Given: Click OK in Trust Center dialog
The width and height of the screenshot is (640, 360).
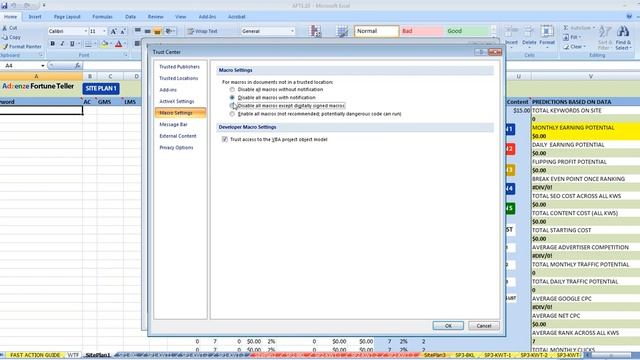Looking at the screenshot, I should [x=448, y=326].
